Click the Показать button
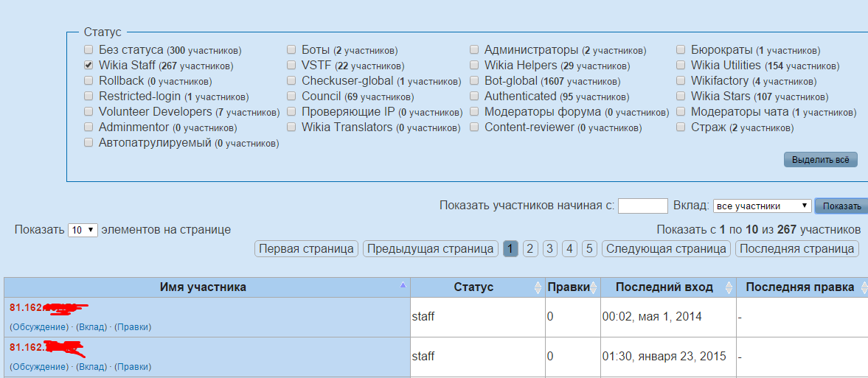868x378 pixels. (841, 206)
